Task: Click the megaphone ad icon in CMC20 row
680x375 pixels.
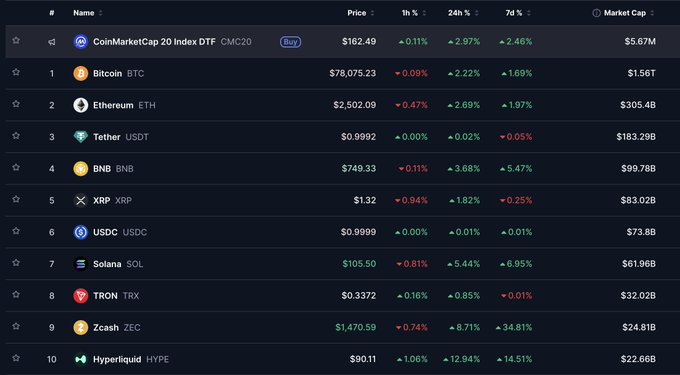Action: [x=52, y=42]
